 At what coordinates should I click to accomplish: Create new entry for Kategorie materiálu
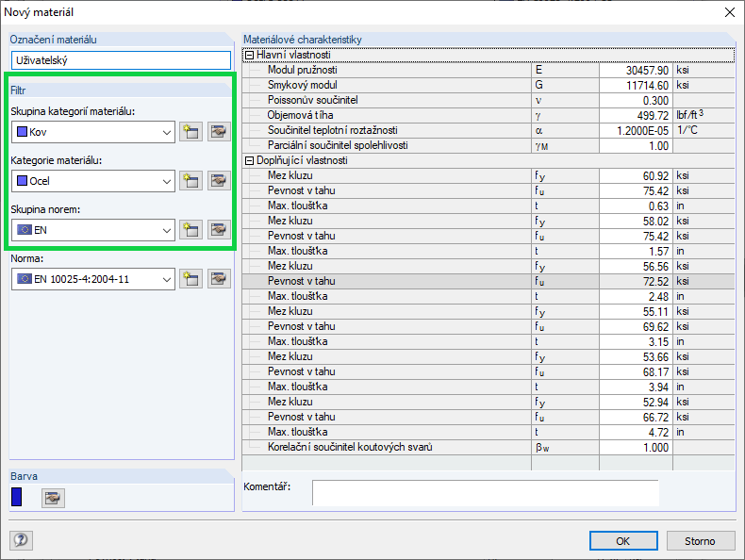[x=191, y=181]
